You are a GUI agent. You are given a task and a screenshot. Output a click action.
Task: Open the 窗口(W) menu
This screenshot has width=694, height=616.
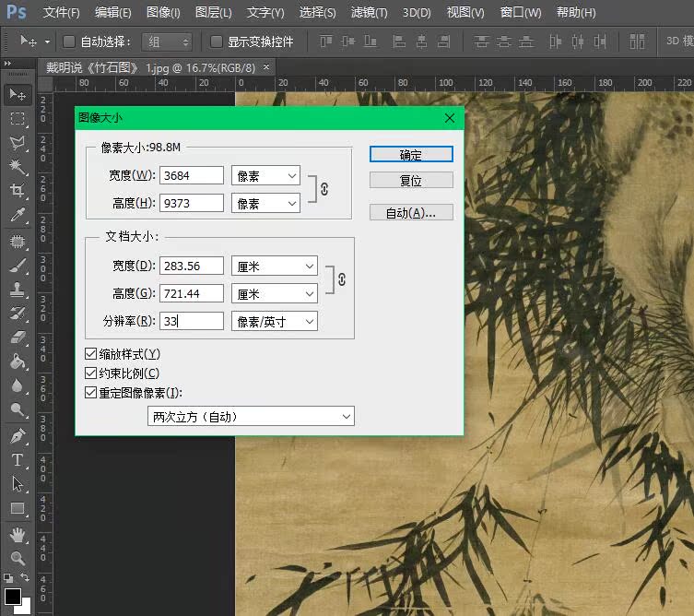(x=521, y=12)
